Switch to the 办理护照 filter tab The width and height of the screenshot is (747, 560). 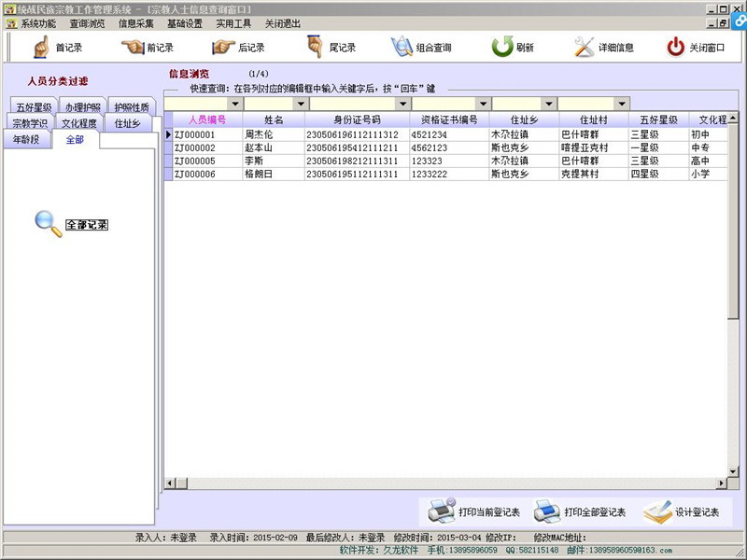point(83,106)
